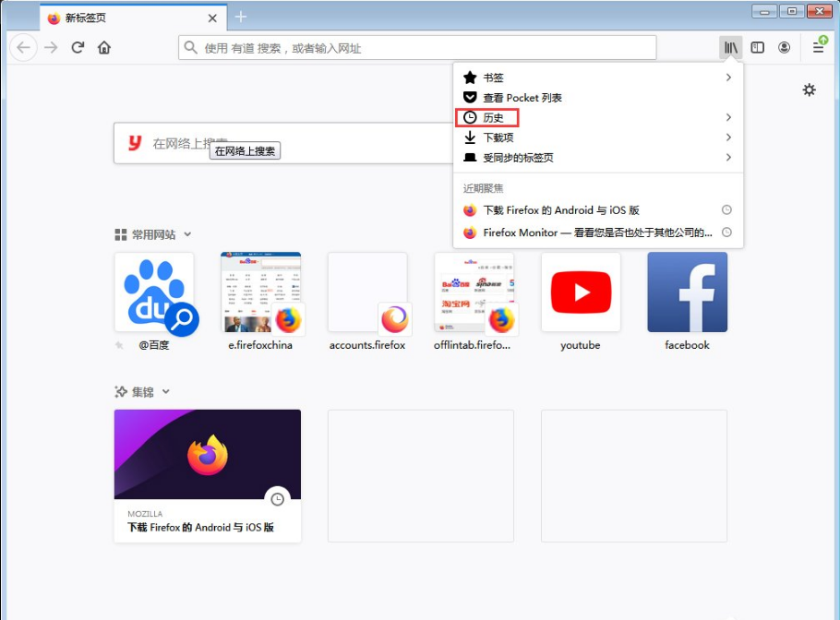This screenshot has width=840, height=620.
Task: Open the @百度 site shortcut
Action: click(x=155, y=292)
